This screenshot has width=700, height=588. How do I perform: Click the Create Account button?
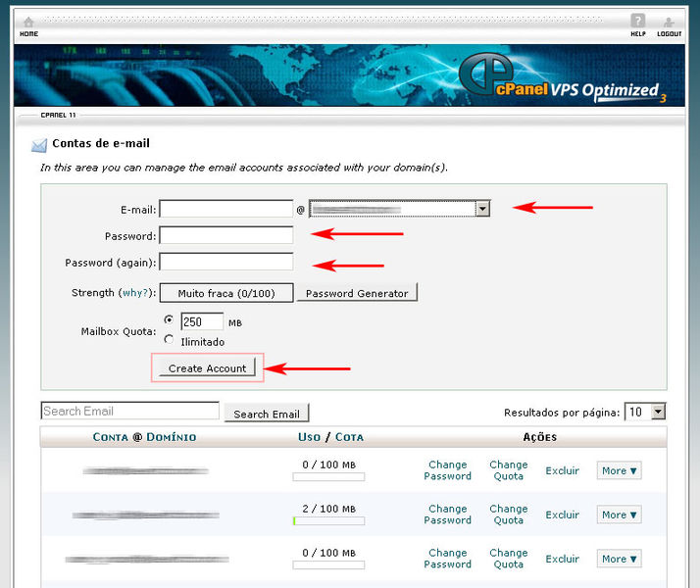207,368
